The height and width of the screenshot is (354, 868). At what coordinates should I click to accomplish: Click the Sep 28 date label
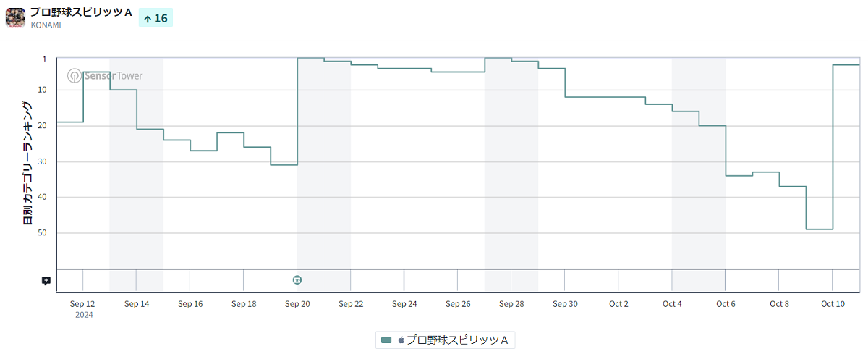pyautogui.click(x=511, y=304)
